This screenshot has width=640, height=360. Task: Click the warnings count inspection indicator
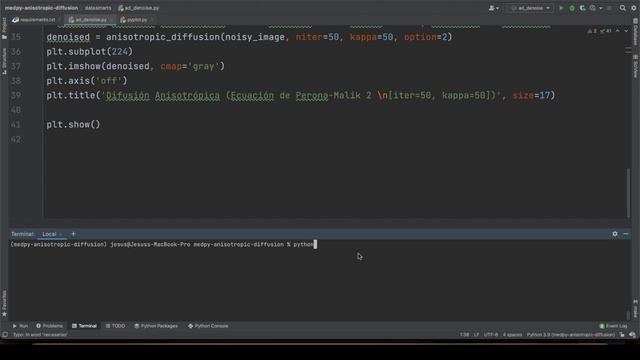[x=592, y=31]
